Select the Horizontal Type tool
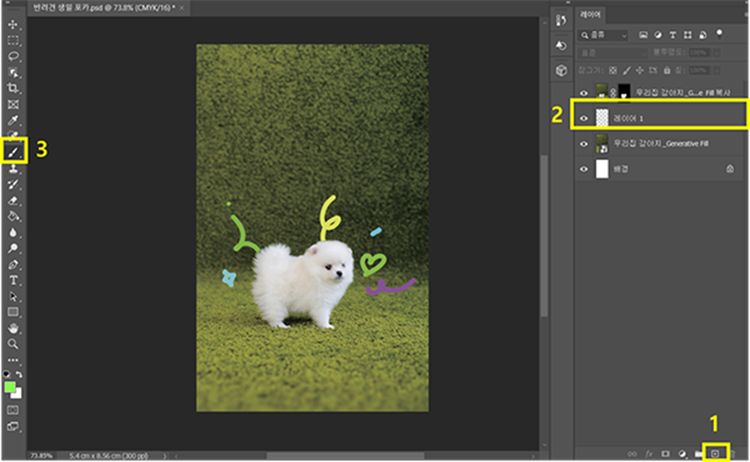 (14, 281)
